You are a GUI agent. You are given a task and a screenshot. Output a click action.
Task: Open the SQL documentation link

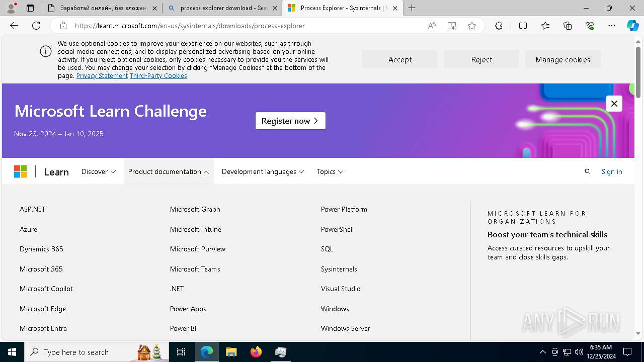[x=327, y=249]
